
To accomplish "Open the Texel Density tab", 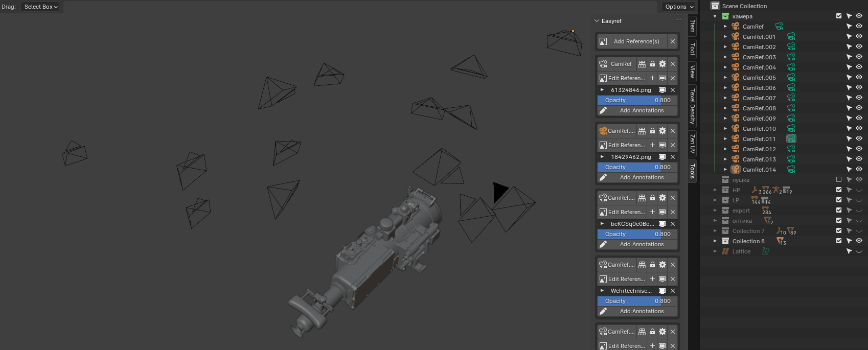I will pyautogui.click(x=692, y=106).
